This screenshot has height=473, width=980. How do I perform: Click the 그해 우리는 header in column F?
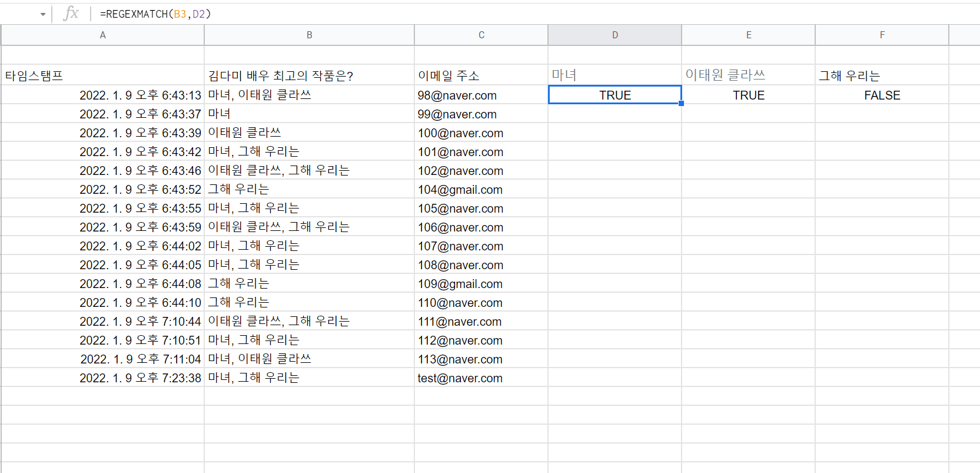click(882, 75)
